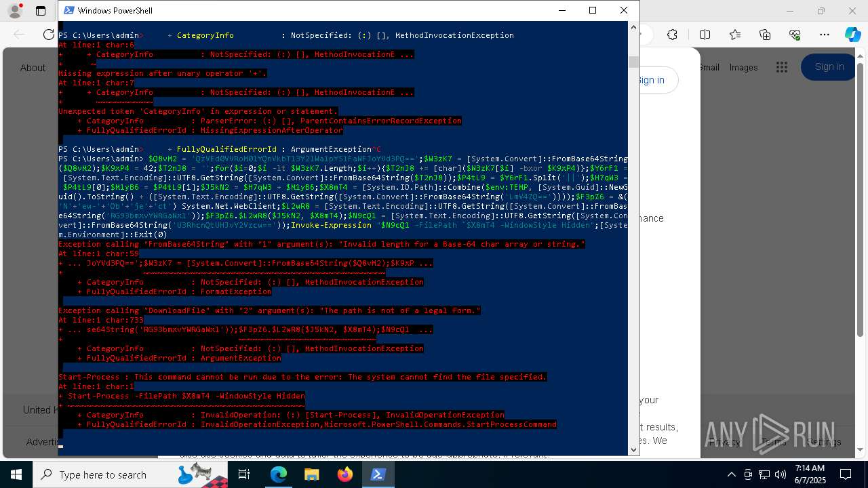Click the 'Missing expression after unary operator' error text
The width and height of the screenshot is (868, 488).
click(163, 73)
